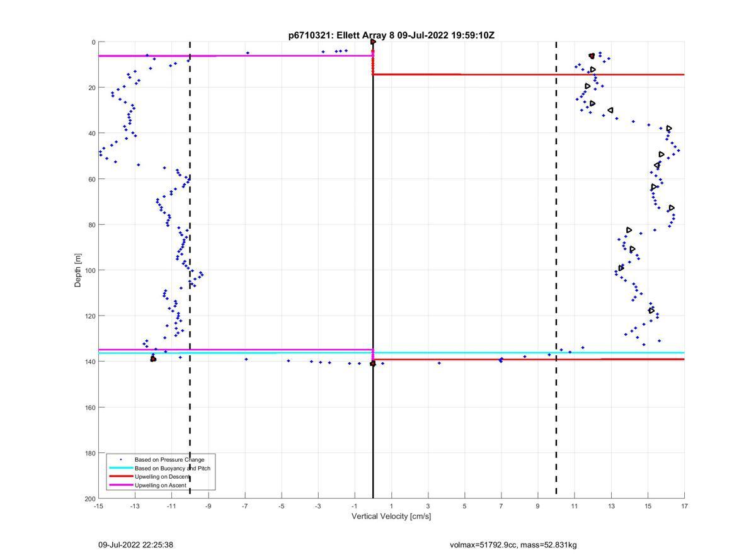Image resolution: width=756 pixels, height=560 pixels.
Task: Click the triangle marker at 38 m depth
Action: 669,129
